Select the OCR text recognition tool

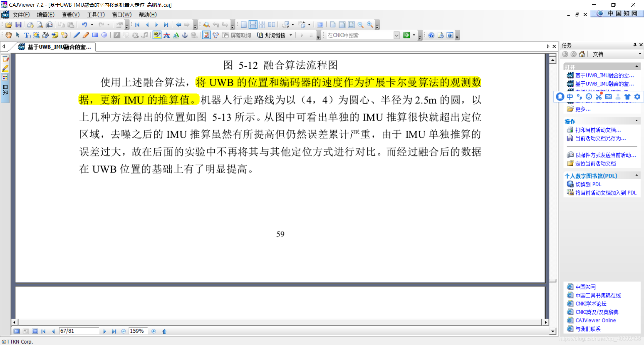(x=46, y=35)
